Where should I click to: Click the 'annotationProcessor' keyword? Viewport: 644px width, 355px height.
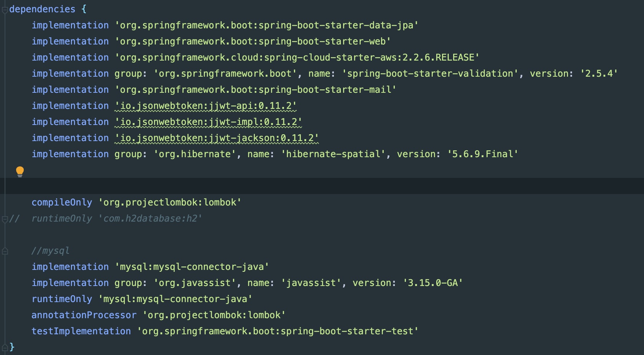(84, 315)
